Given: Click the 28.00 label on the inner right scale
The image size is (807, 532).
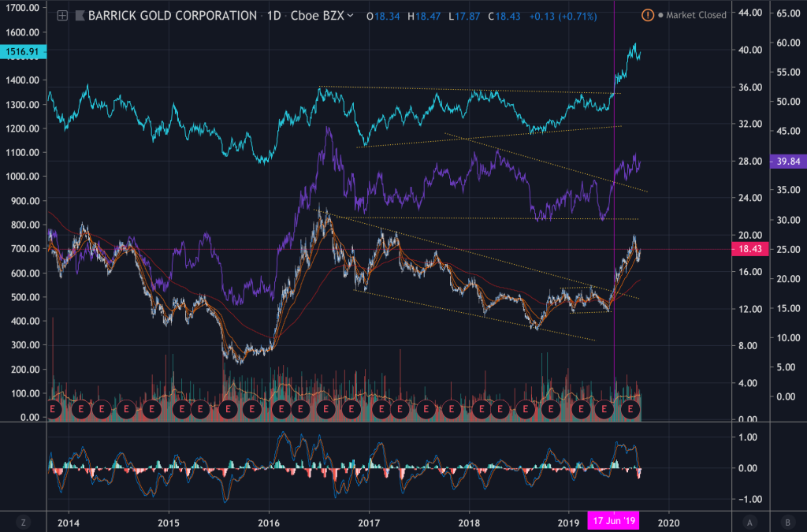Looking at the screenshot, I should point(750,161).
